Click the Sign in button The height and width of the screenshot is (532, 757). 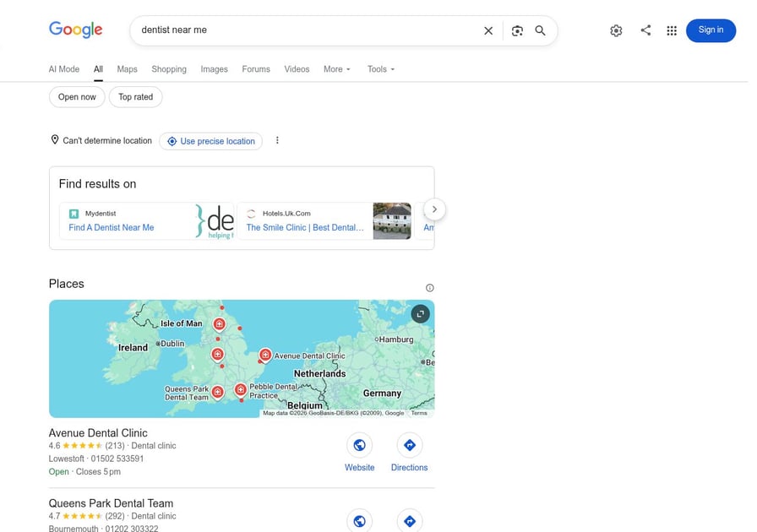[x=711, y=30]
